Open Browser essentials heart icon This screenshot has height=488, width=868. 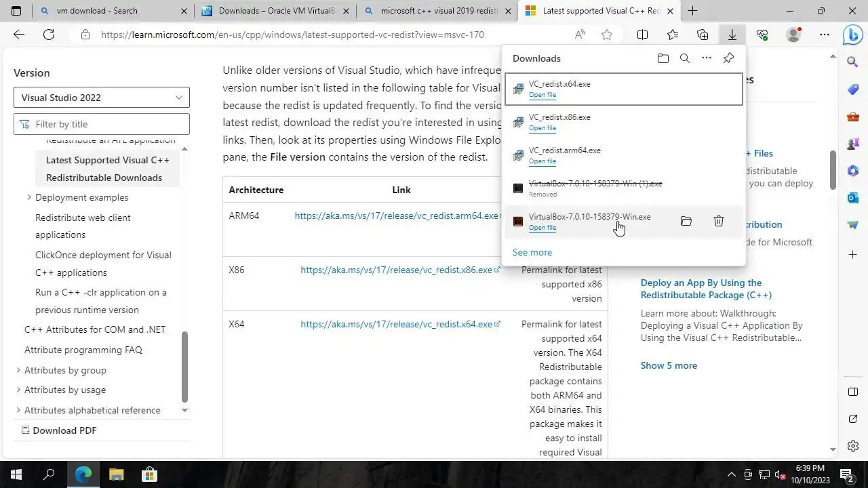coord(762,35)
